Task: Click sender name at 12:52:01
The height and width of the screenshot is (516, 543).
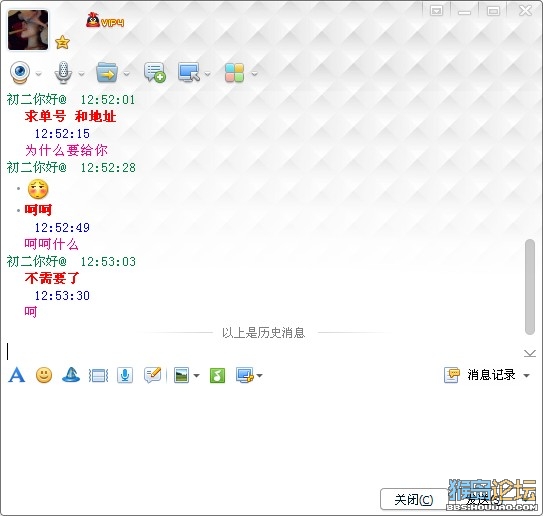Action: click(37, 100)
